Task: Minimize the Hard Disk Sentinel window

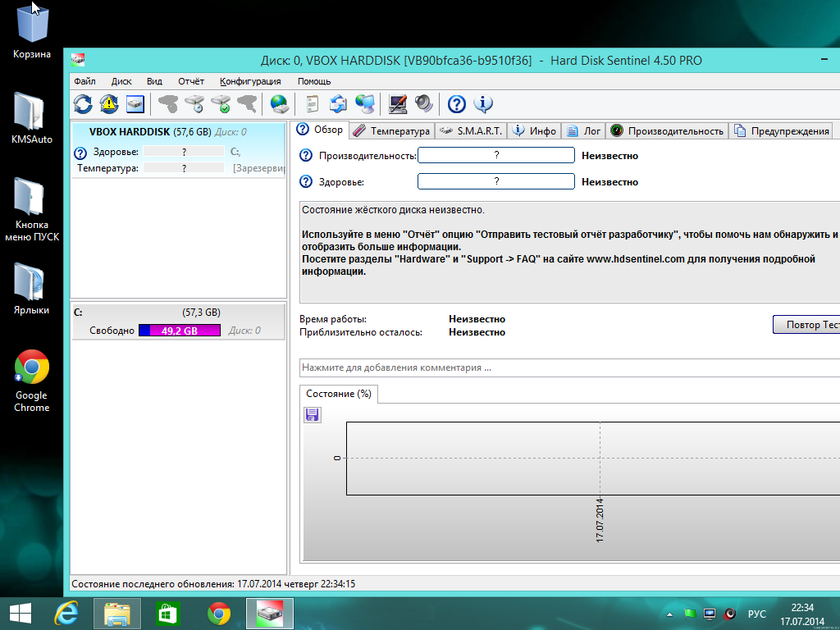Action: (x=824, y=59)
